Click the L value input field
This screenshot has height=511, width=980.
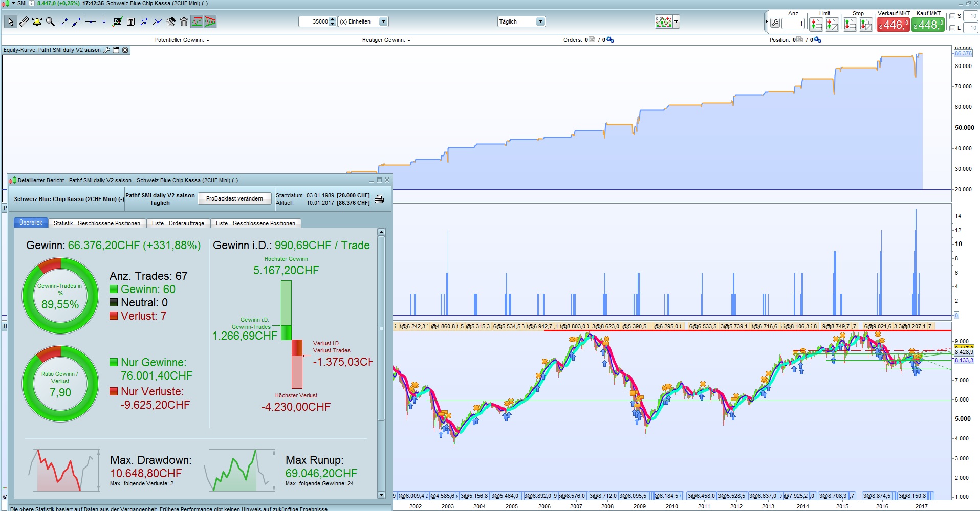click(970, 28)
